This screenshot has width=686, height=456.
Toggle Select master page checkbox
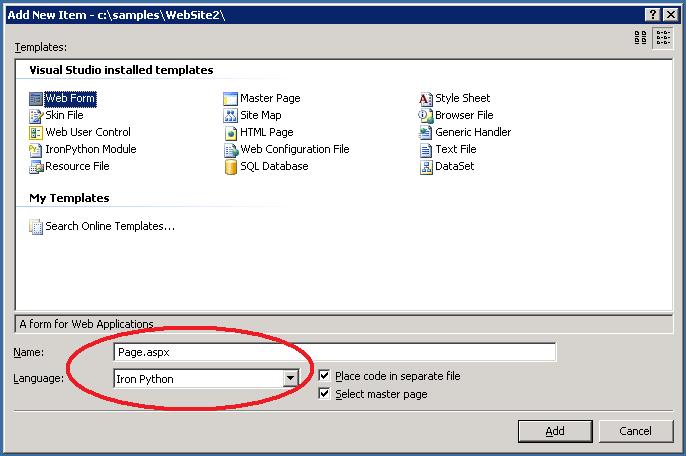click(324, 393)
